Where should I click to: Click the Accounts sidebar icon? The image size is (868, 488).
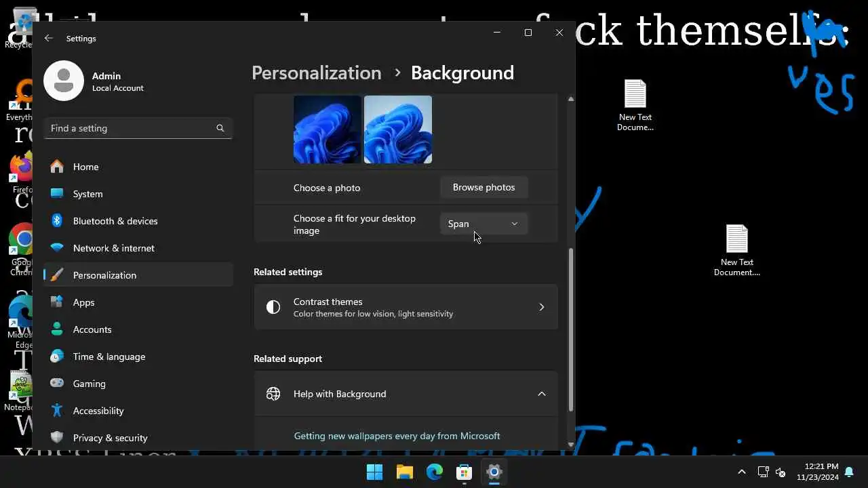click(x=57, y=329)
